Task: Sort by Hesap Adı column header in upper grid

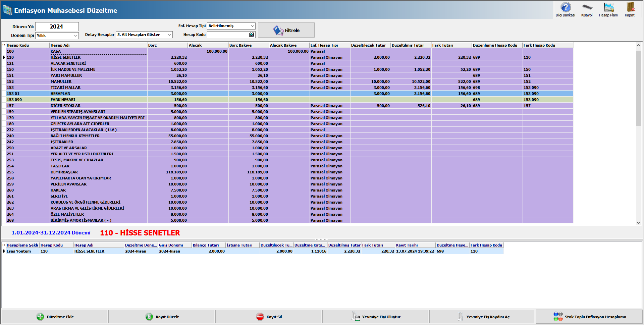Action: point(98,45)
